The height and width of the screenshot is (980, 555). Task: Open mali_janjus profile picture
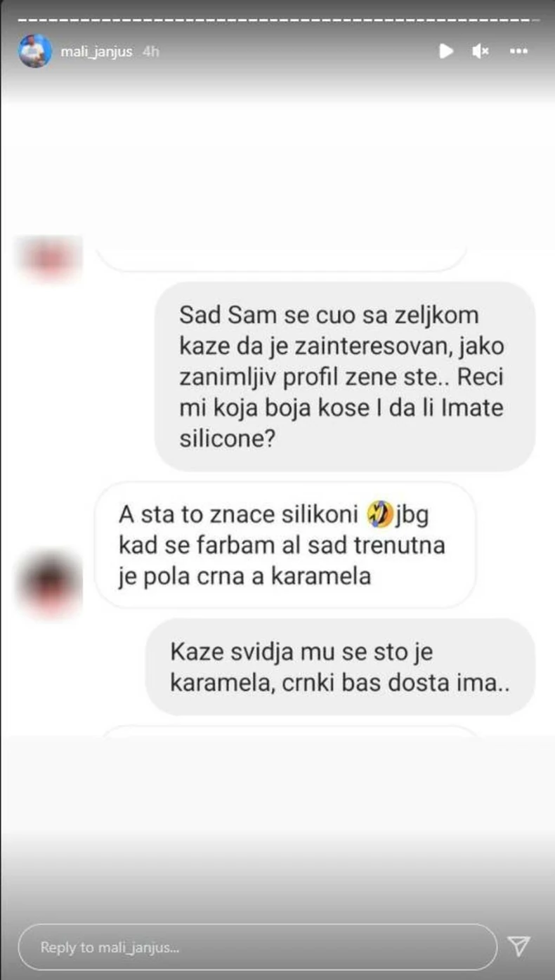[x=35, y=51]
